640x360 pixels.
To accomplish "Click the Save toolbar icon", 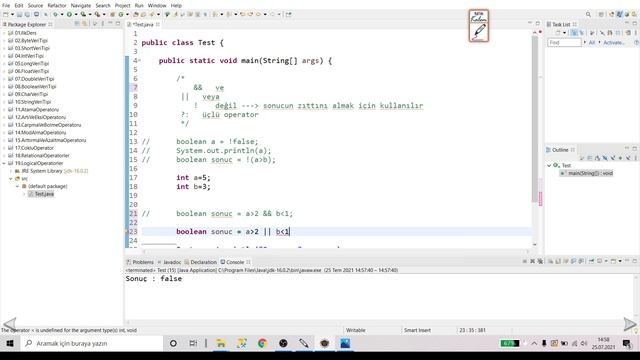I will 19,14.
